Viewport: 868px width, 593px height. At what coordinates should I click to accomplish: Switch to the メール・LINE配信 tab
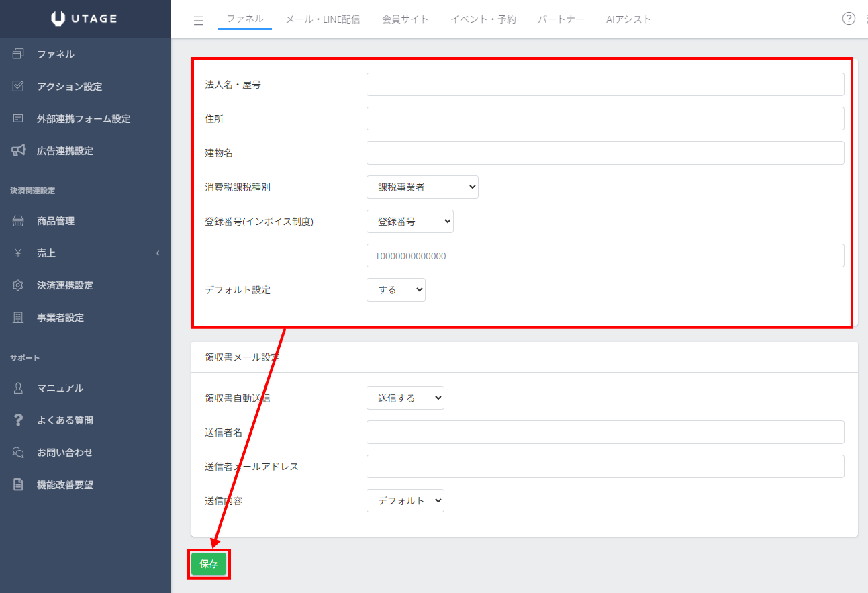click(322, 19)
